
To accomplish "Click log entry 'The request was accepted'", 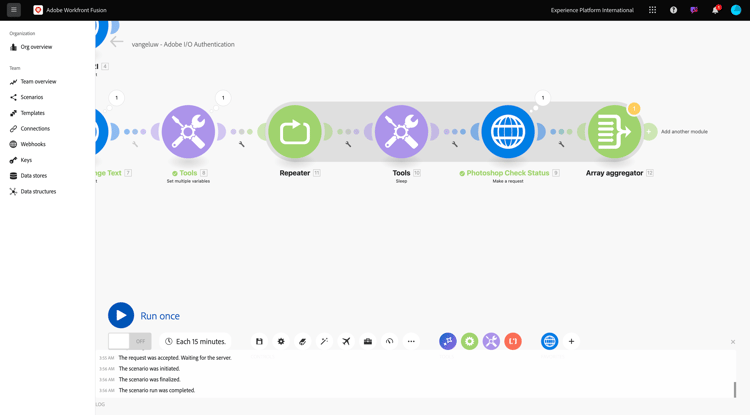I will click(x=175, y=358).
